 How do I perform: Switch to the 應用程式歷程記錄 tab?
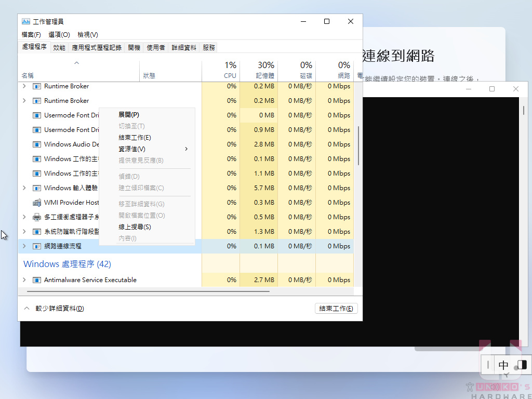click(x=96, y=48)
